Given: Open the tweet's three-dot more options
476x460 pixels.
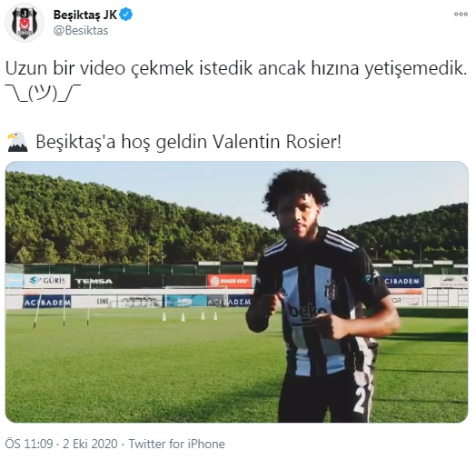Looking at the screenshot, I should pos(461,14).
